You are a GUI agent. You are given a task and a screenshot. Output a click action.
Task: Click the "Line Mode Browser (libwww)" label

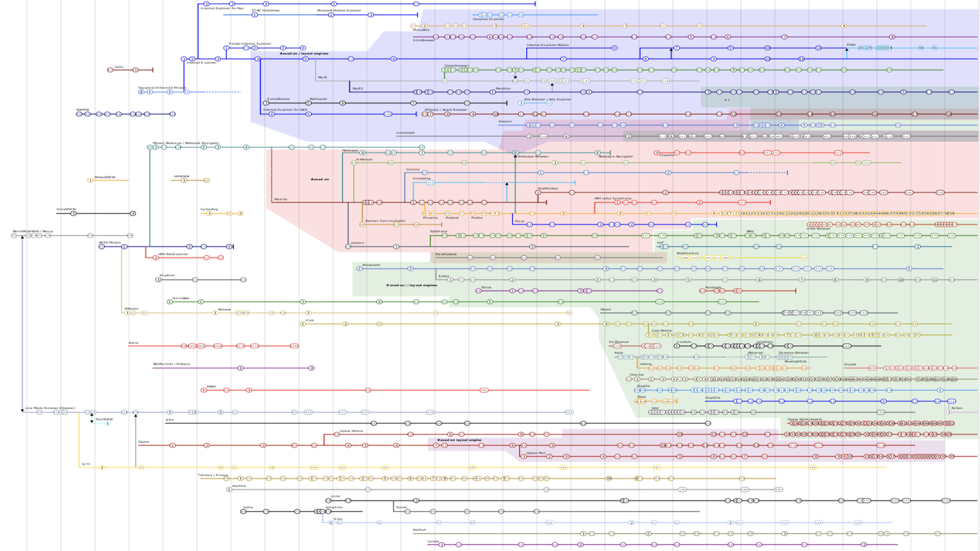click(x=50, y=408)
